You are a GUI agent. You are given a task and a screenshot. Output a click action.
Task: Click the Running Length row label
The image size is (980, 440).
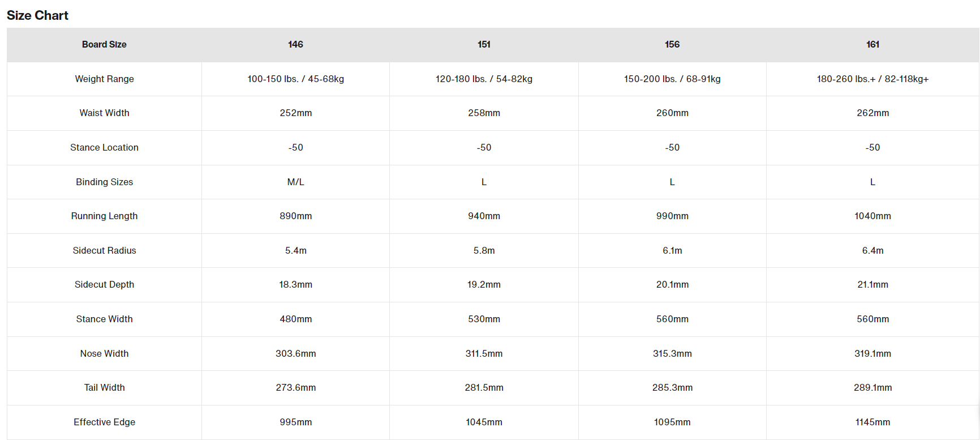point(104,216)
